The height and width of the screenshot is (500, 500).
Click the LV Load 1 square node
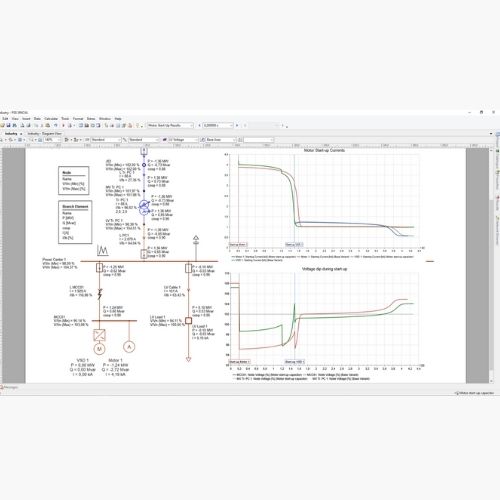[x=188, y=321]
